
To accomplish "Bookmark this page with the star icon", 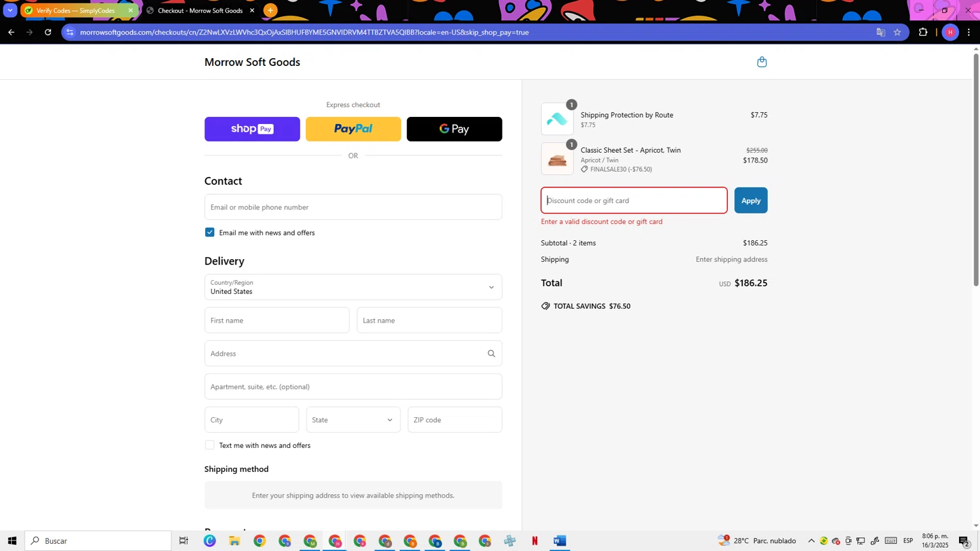I will 898,32.
